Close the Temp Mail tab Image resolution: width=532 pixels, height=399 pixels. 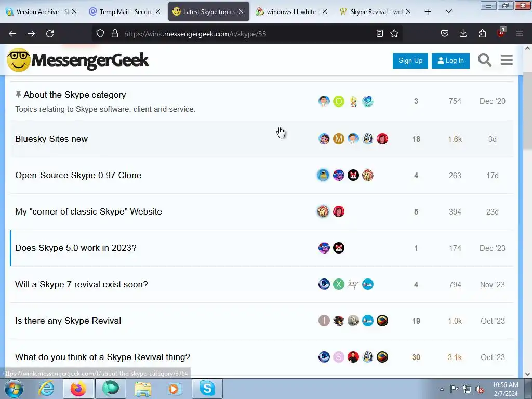[158, 11]
